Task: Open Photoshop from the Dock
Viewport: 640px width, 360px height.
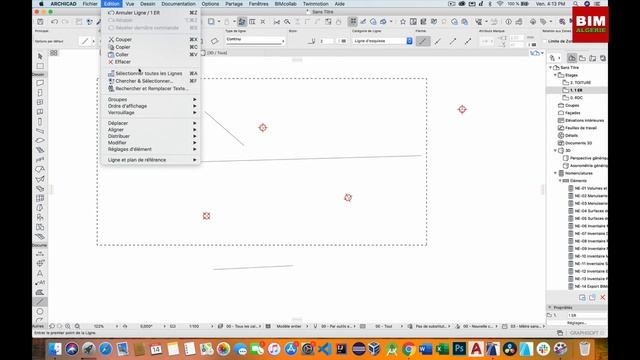Action: click(459, 349)
